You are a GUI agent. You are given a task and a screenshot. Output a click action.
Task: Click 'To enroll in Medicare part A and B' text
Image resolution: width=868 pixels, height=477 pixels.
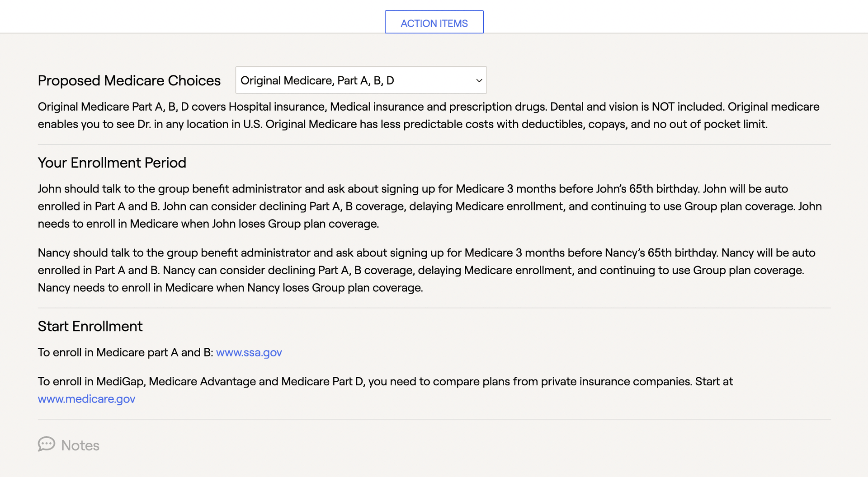[125, 352]
